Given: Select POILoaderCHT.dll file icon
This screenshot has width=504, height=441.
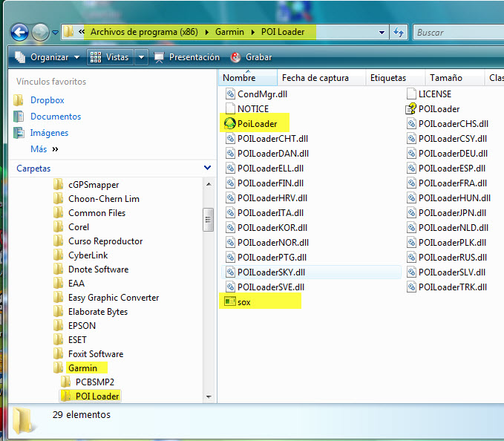Looking at the screenshot, I should point(230,139).
